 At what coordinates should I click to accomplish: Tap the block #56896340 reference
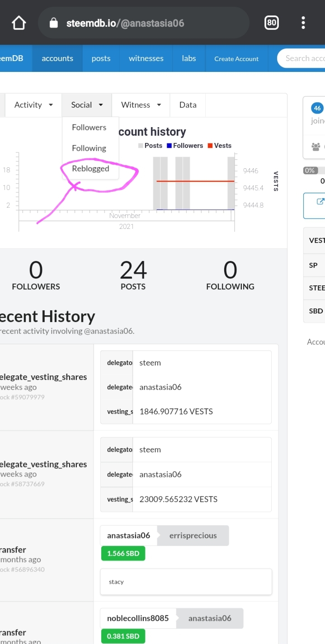pos(23,569)
